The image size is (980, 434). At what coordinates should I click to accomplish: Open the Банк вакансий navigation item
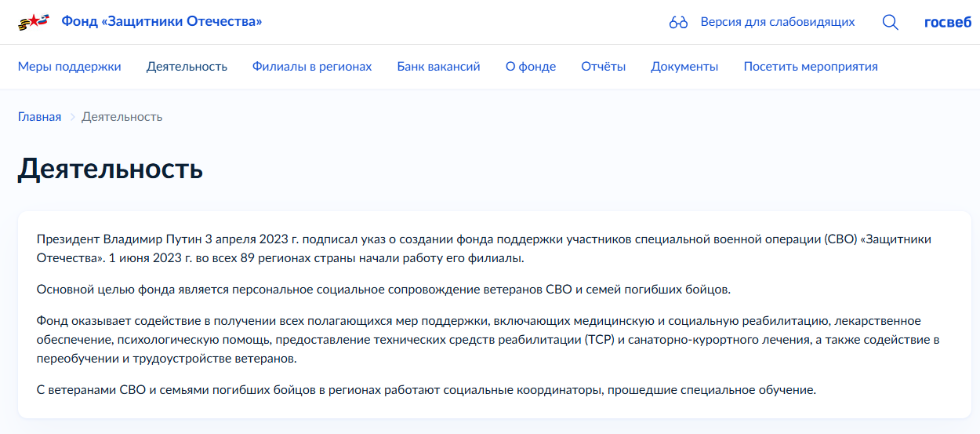tap(438, 67)
